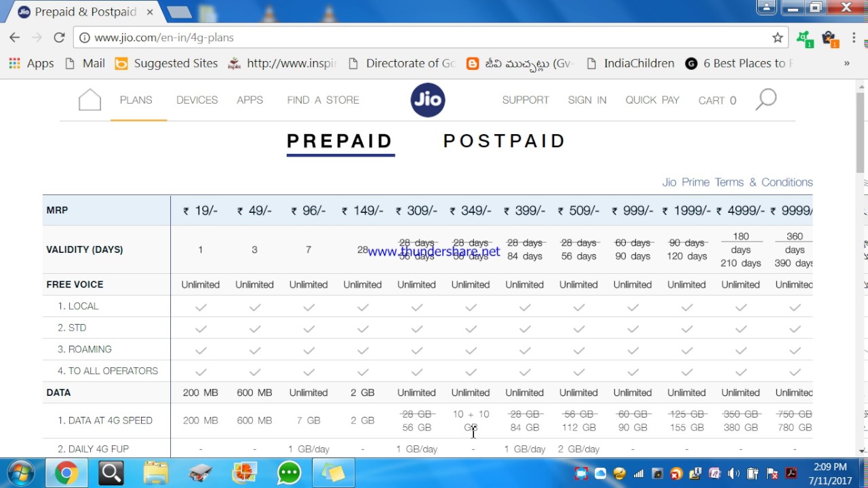Viewport: 868px width, 488px height.
Task: Close the Prepaid & Postpaid tab
Action: pyautogui.click(x=149, y=12)
